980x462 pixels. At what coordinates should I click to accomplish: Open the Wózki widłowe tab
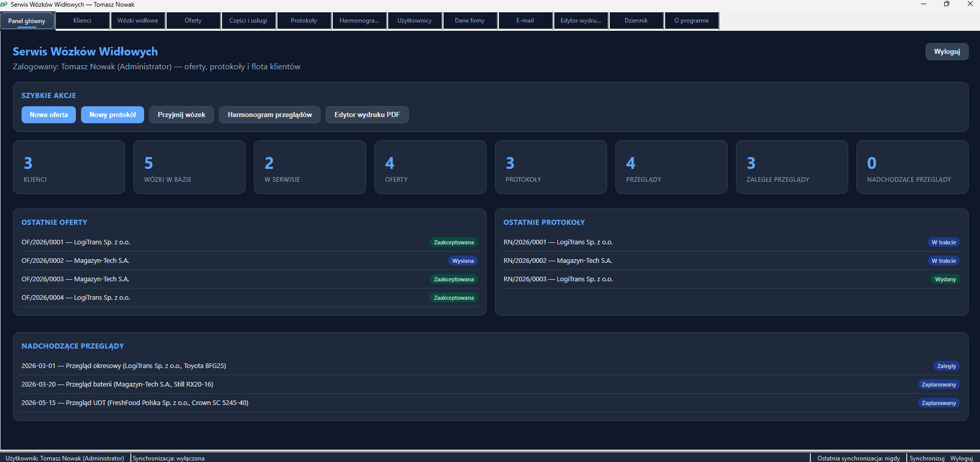click(138, 21)
